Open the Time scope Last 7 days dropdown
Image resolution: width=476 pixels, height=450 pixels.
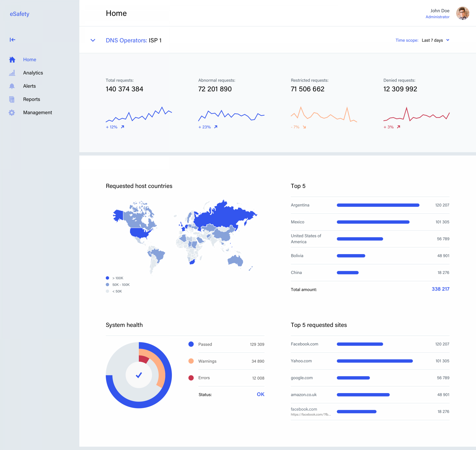(435, 40)
